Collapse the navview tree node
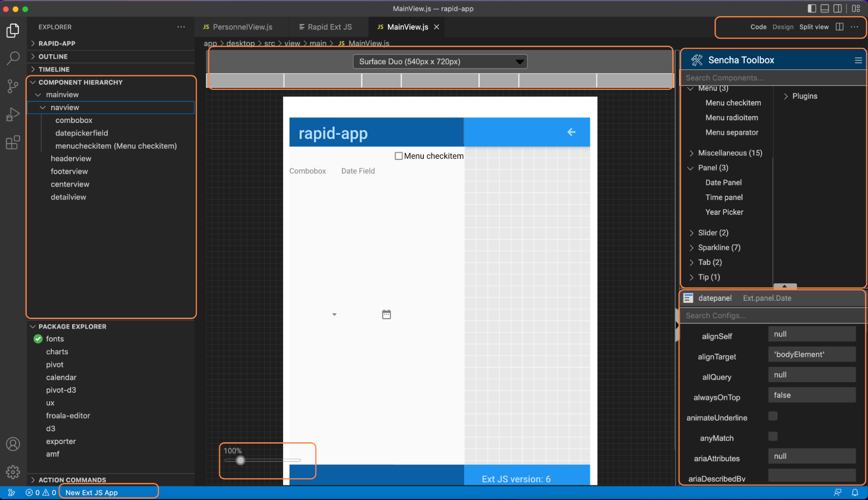The width and height of the screenshot is (868, 500). point(43,107)
